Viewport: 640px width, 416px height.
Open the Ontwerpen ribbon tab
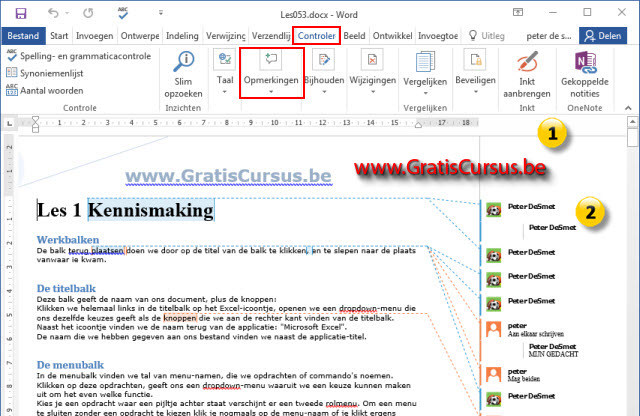point(140,36)
